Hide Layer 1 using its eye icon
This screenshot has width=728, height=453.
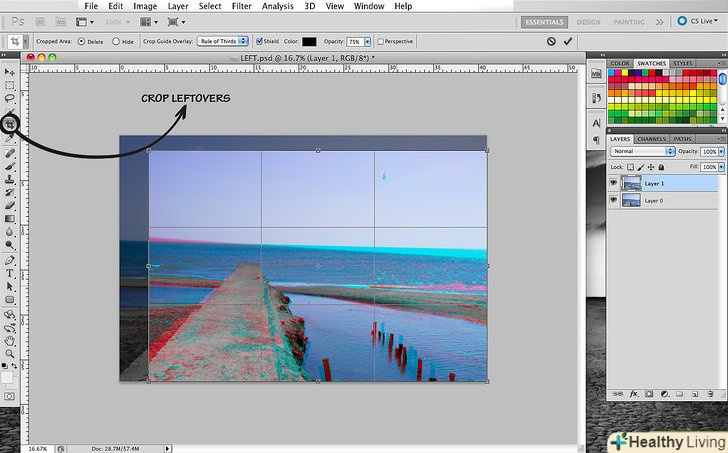613,183
